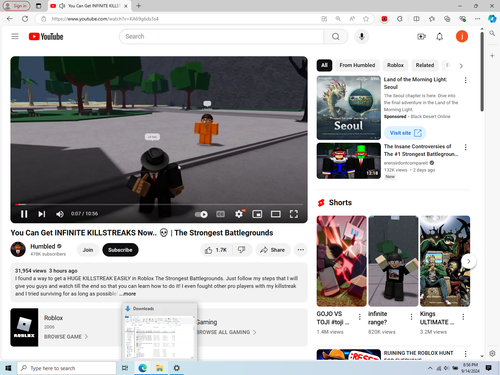Search with voice microphone icon

(362, 36)
